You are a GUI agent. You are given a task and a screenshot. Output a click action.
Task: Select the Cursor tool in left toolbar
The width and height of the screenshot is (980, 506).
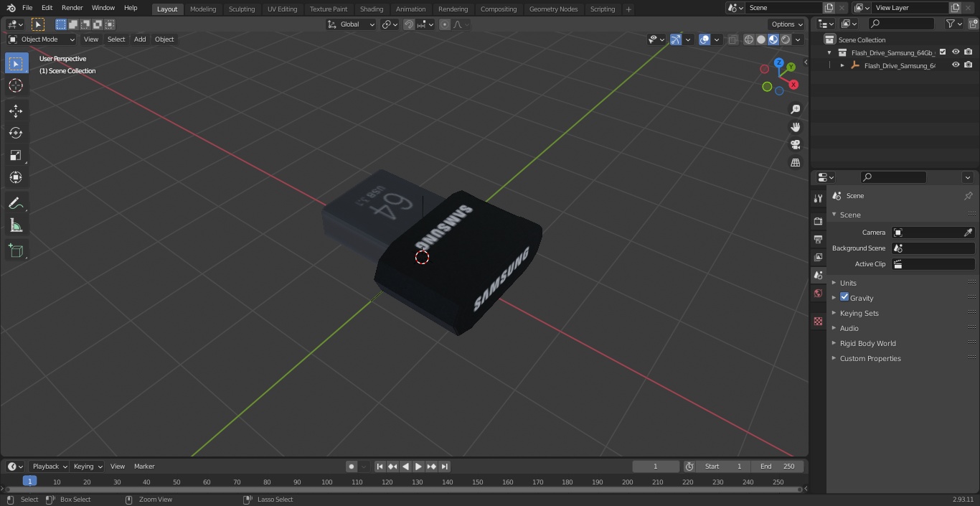tap(16, 85)
